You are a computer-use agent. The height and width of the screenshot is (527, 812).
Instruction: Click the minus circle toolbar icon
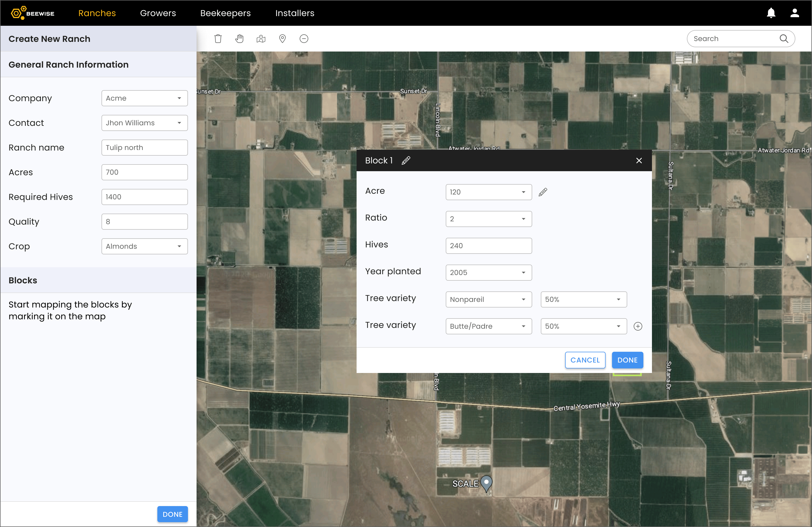[x=304, y=39]
